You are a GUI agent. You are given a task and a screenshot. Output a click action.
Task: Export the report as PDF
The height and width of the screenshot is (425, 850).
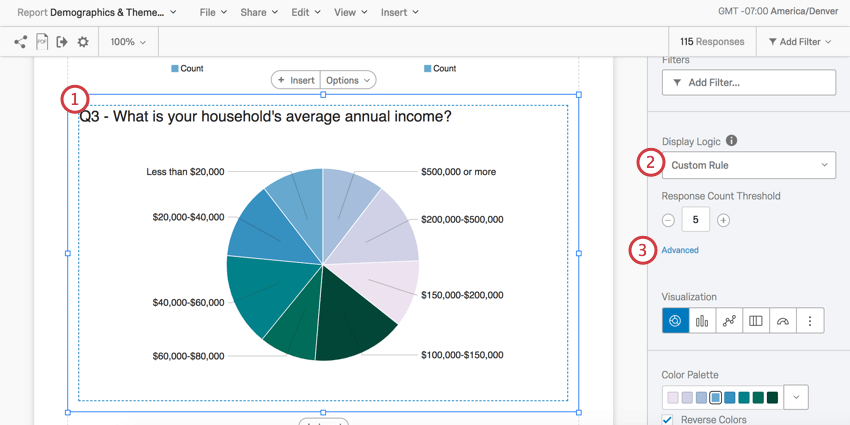[x=41, y=42]
